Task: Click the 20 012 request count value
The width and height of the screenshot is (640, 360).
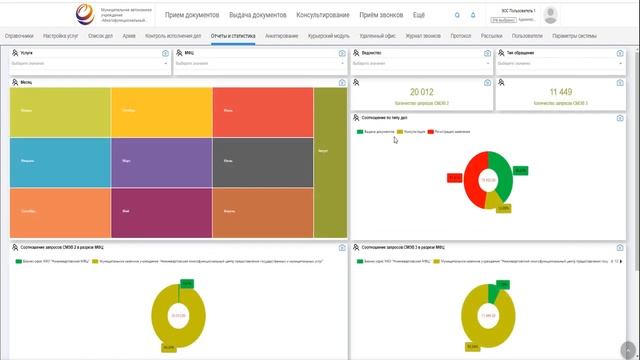Action: tap(422, 92)
